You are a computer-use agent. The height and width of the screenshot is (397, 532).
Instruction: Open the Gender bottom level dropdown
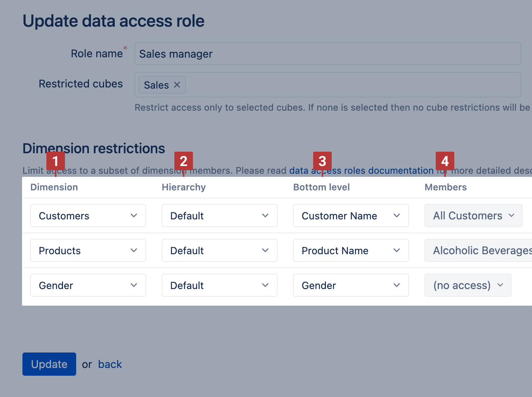351,285
